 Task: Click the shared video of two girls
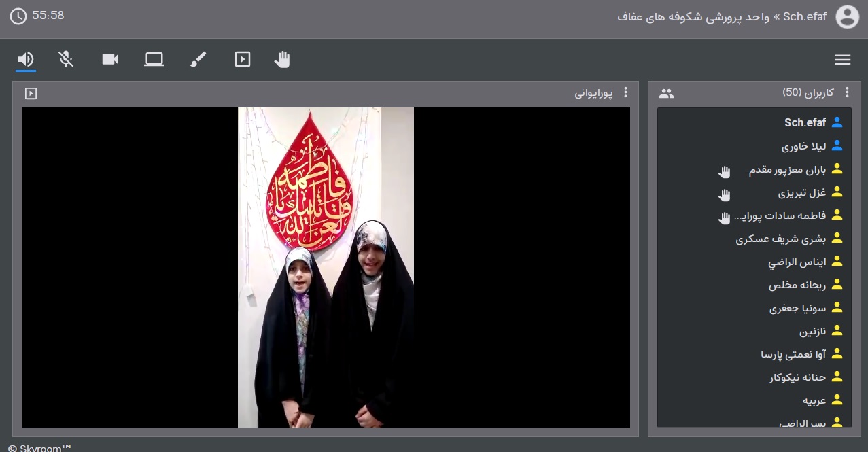coord(326,267)
